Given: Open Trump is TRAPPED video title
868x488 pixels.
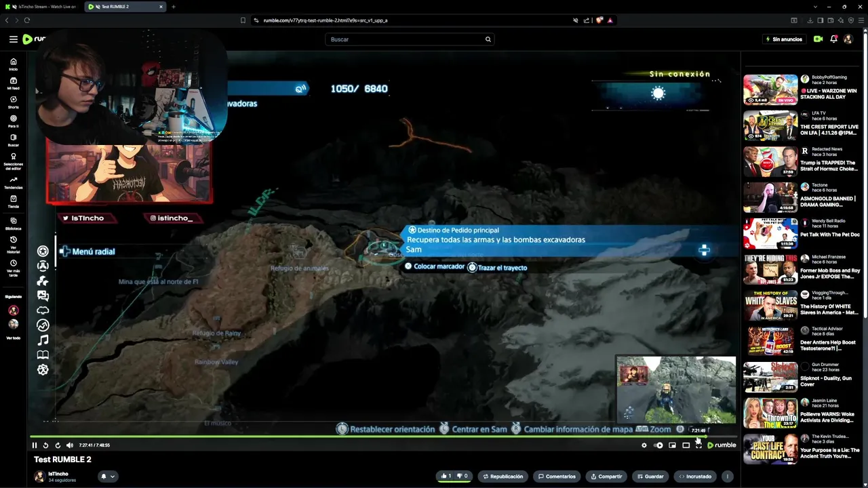Looking at the screenshot, I should tap(827, 165).
